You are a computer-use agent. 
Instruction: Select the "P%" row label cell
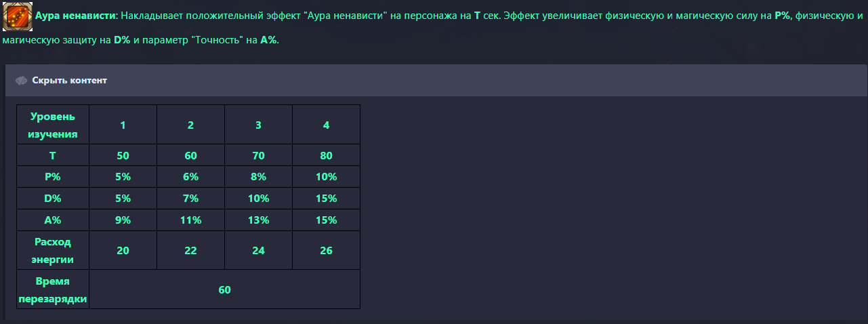[x=53, y=177]
